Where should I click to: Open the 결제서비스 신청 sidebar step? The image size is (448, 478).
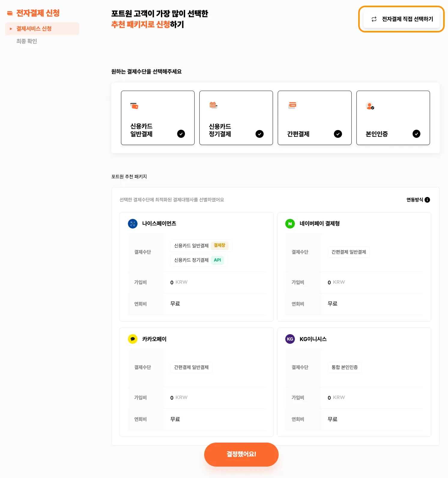[x=34, y=29]
